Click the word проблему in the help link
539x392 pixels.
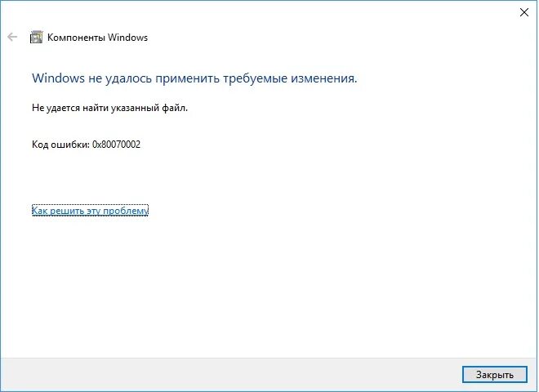tap(126, 211)
